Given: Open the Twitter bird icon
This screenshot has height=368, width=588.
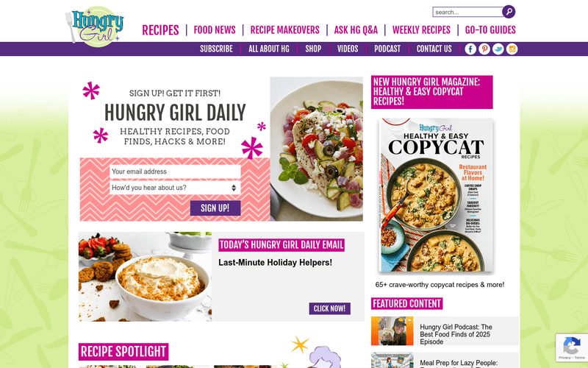Looking at the screenshot, I should [498, 49].
